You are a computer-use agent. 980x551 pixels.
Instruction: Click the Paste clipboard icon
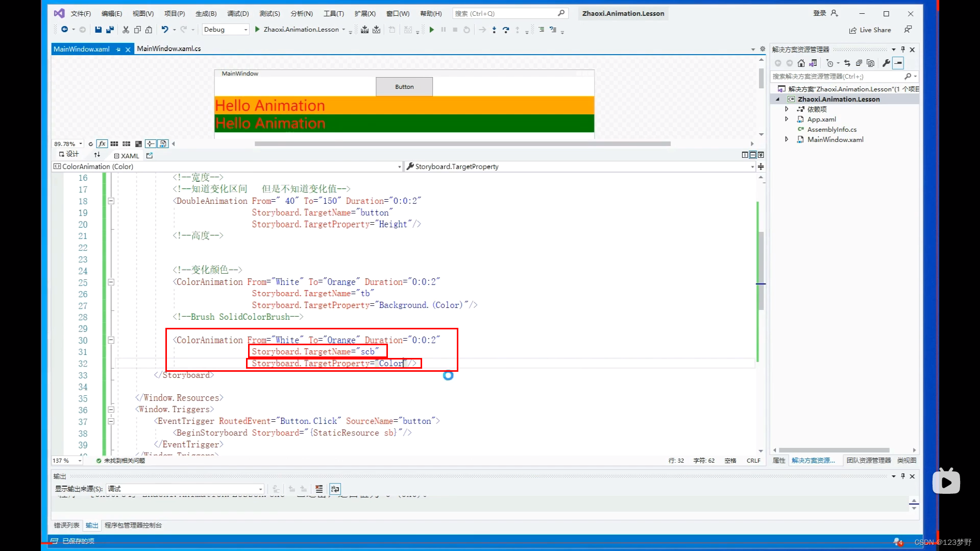coord(149,30)
